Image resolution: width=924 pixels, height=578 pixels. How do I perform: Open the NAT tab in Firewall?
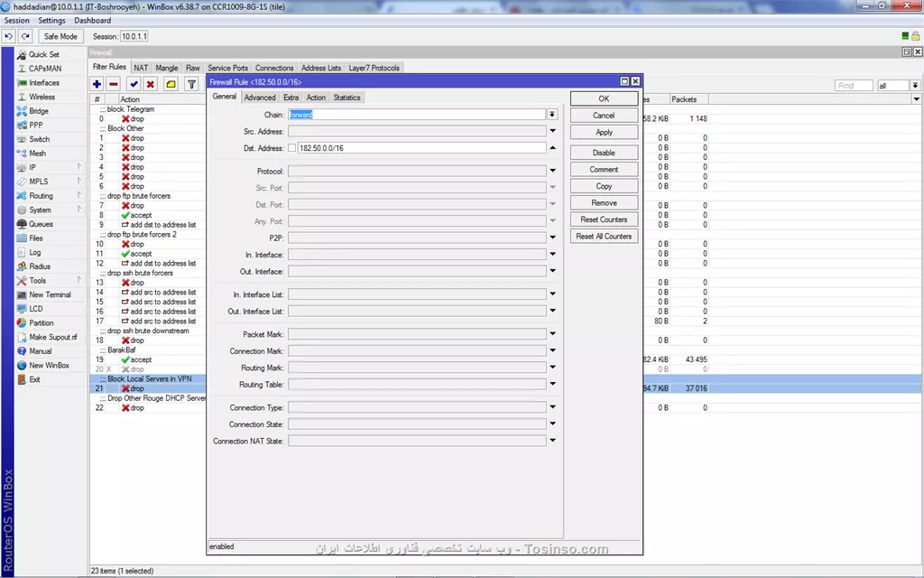pyautogui.click(x=141, y=68)
